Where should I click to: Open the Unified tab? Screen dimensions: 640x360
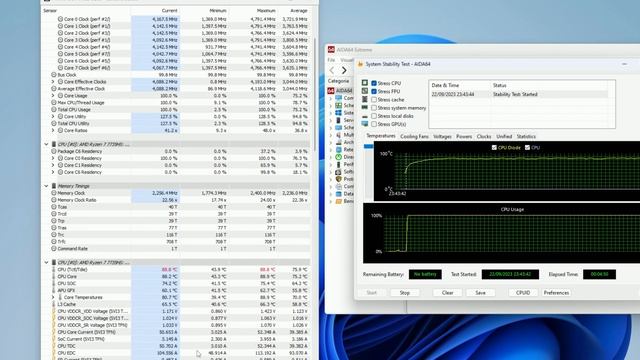click(504, 136)
